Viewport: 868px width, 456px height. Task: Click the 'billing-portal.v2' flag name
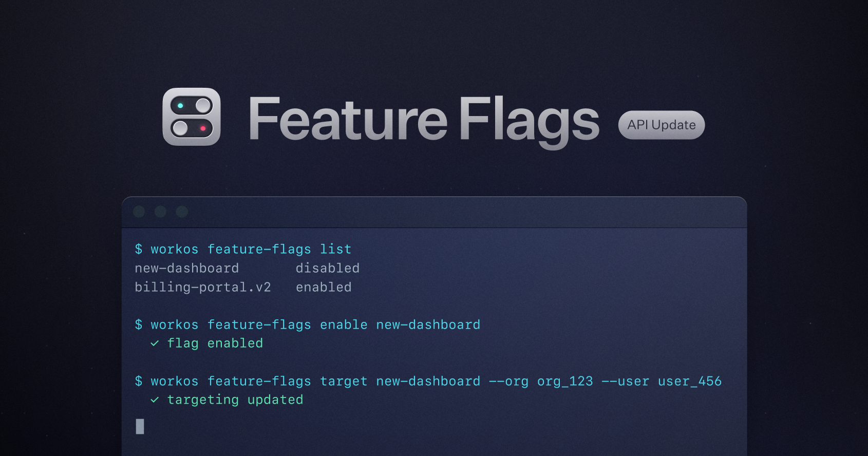click(203, 287)
